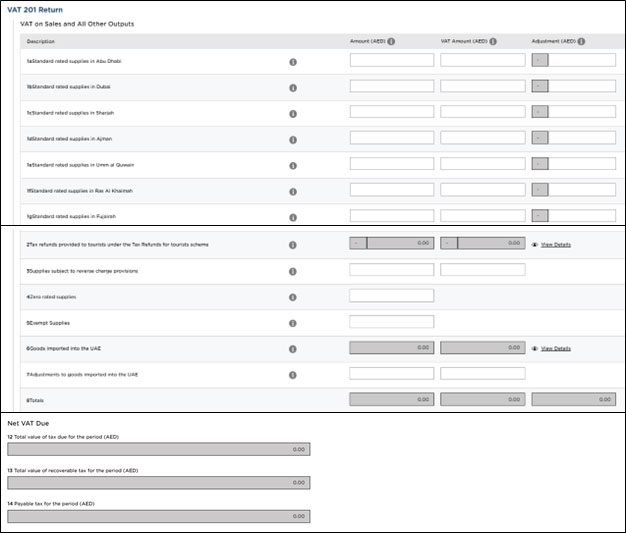Click Sharjah Amount input field
The width and height of the screenshot is (626, 533).
pos(392,112)
